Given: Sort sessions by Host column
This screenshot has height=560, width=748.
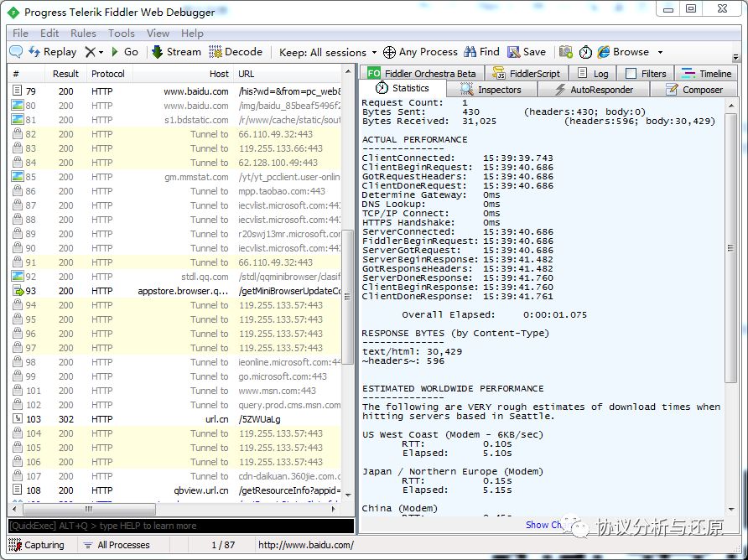Looking at the screenshot, I should pyautogui.click(x=183, y=74).
